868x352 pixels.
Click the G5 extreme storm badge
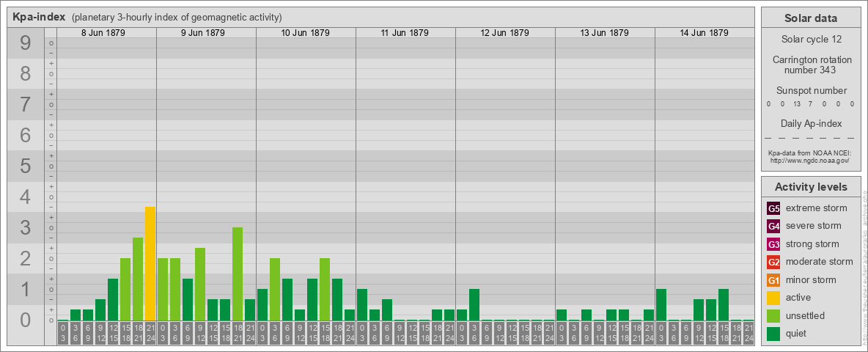[773, 209]
